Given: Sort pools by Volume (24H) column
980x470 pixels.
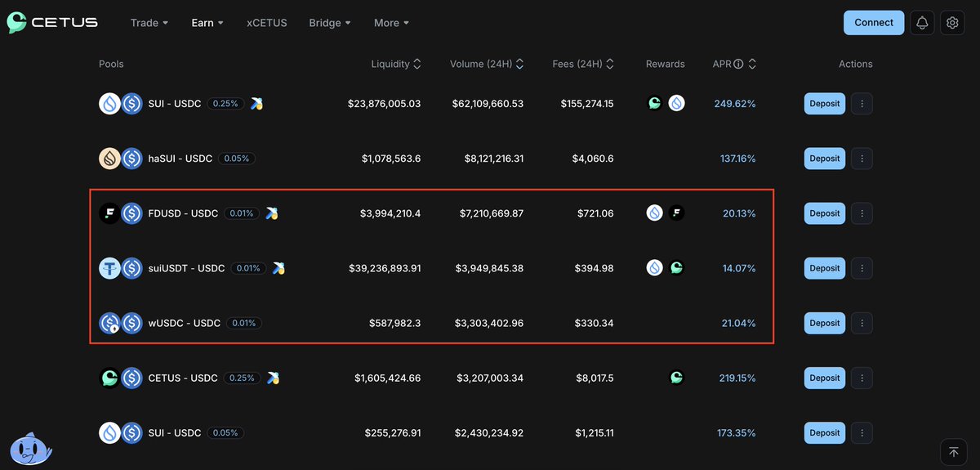Looking at the screenshot, I should pos(487,64).
